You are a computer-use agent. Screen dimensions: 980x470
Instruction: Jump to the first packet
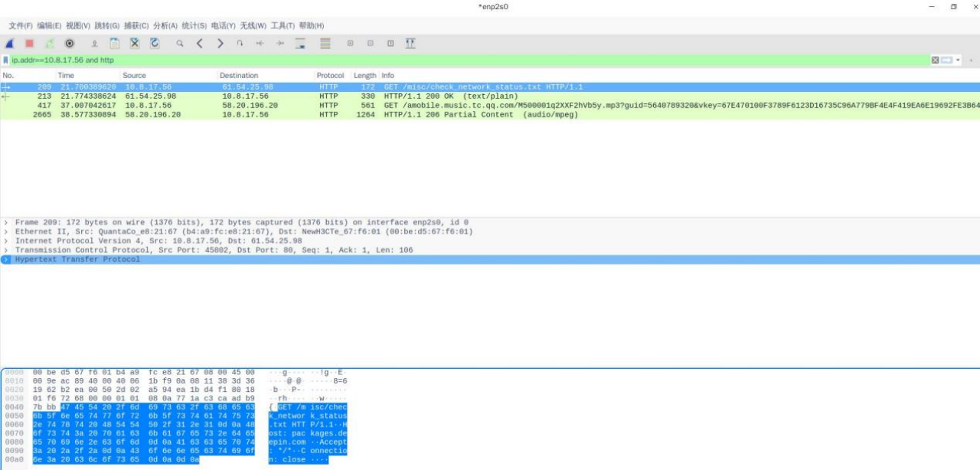click(260, 44)
